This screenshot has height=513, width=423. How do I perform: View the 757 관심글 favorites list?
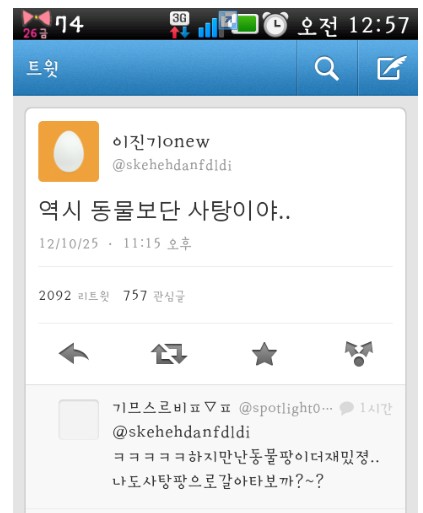pos(154,296)
